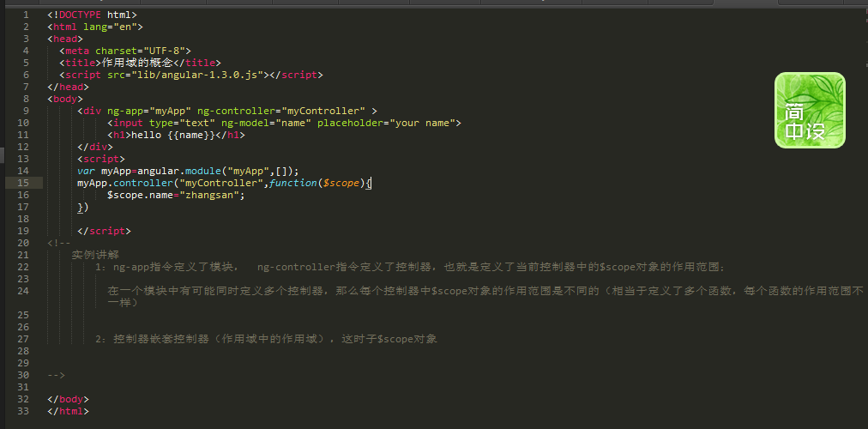Viewport: 868px width, 429px height.
Task: Select line number 20 in the gutter
Action: coord(23,243)
